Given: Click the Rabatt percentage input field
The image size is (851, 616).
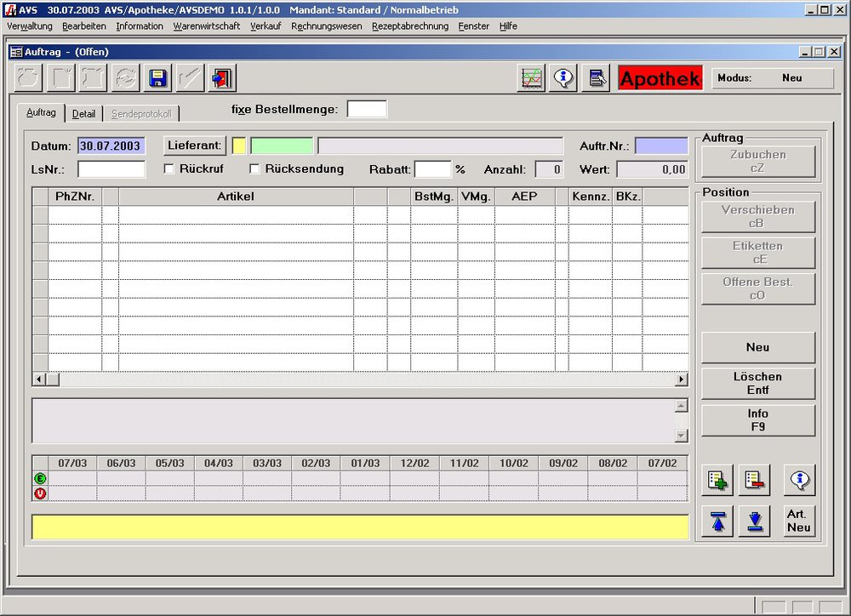Looking at the screenshot, I should pos(432,169).
